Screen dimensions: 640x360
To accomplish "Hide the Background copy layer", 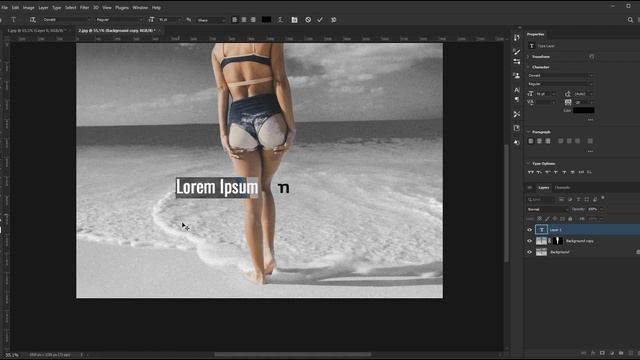I will click(x=529, y=241).
